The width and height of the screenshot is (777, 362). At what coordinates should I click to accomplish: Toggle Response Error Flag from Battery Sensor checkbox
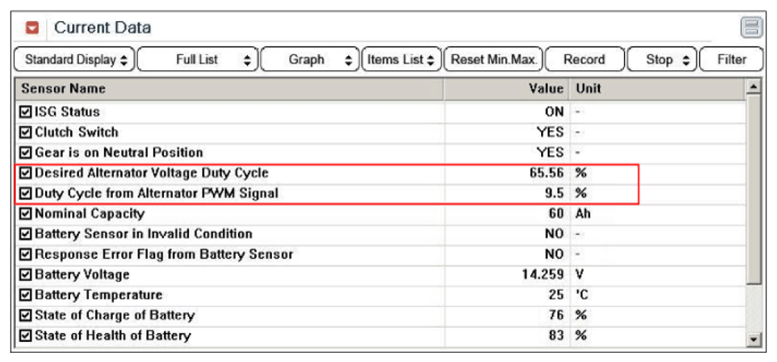click(25, 255)
